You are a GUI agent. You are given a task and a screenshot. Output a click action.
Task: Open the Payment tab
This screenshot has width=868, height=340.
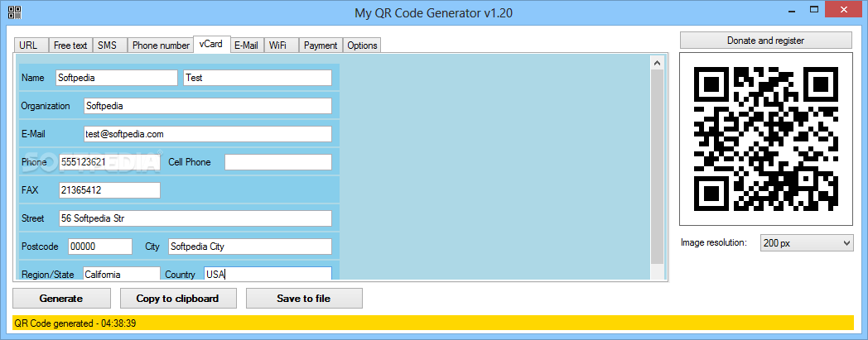click(x=321, y=45)
